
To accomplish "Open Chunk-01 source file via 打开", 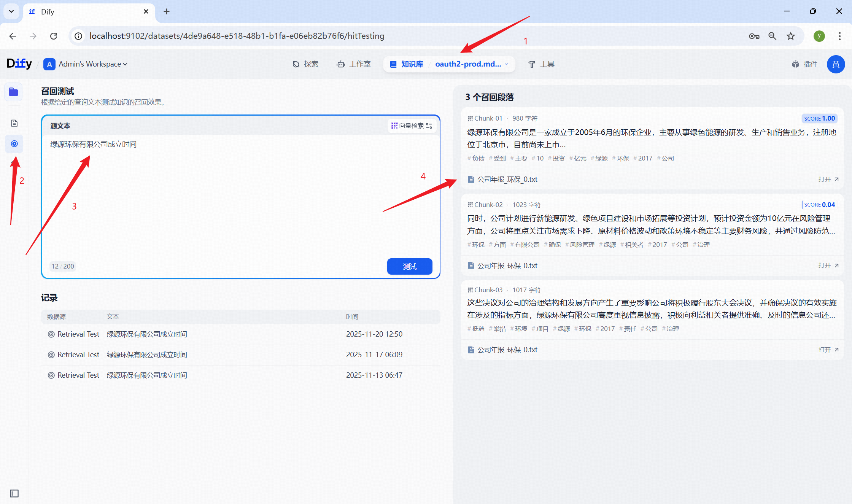I will pos(828,179).
